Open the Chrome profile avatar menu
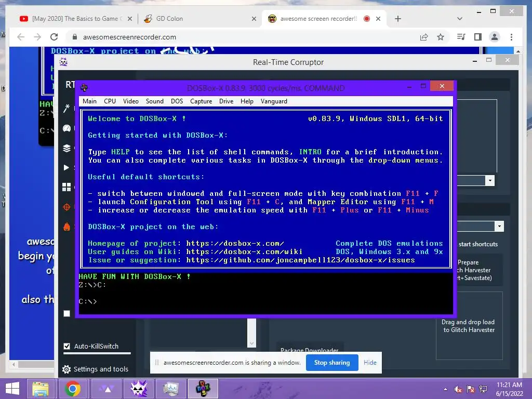The height and width of the screenshot is (399, 532). coord(495,37)
